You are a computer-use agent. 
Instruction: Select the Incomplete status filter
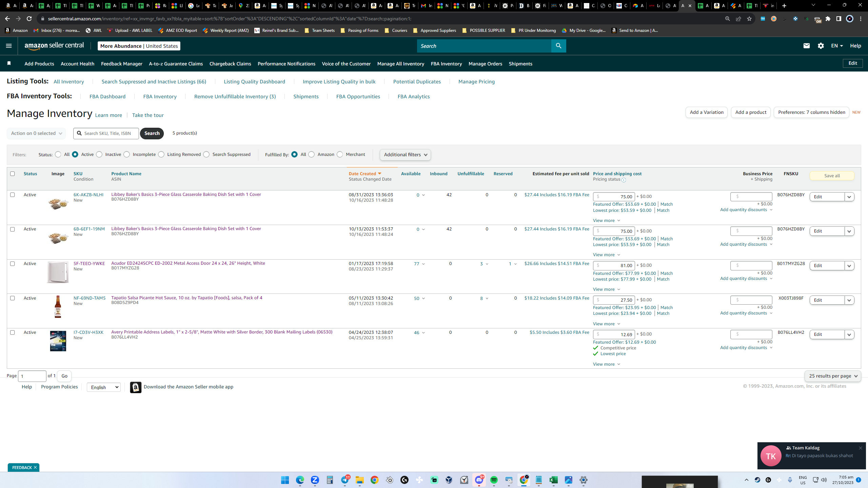click(x=126, y=155)
